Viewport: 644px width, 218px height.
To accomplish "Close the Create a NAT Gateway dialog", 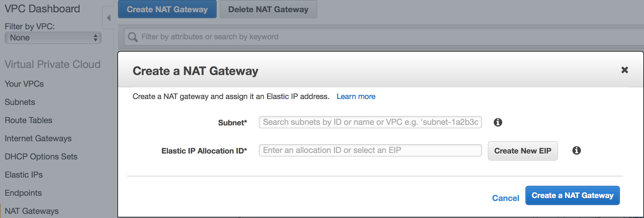I will (x=625, y=70).
